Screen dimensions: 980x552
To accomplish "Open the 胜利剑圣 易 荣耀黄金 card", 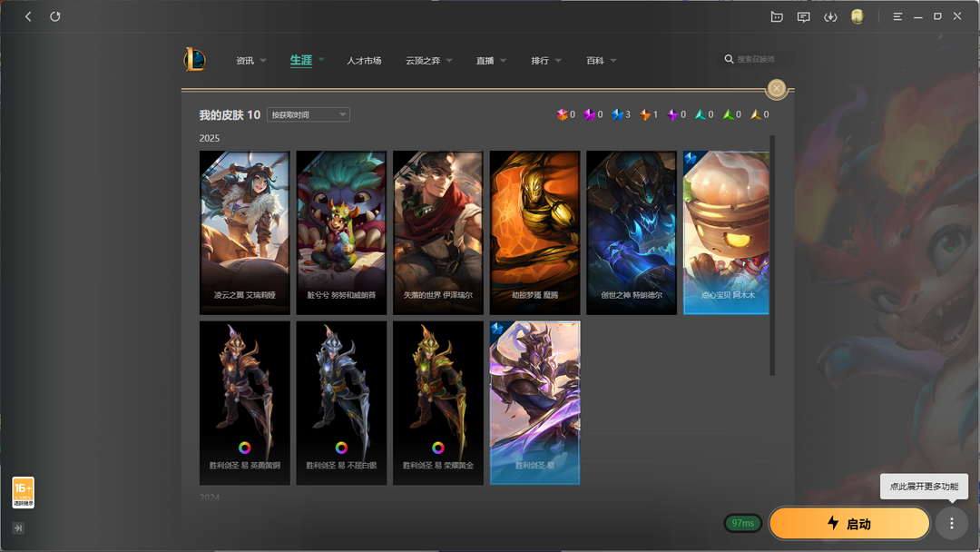I will [x=438, y=403].
